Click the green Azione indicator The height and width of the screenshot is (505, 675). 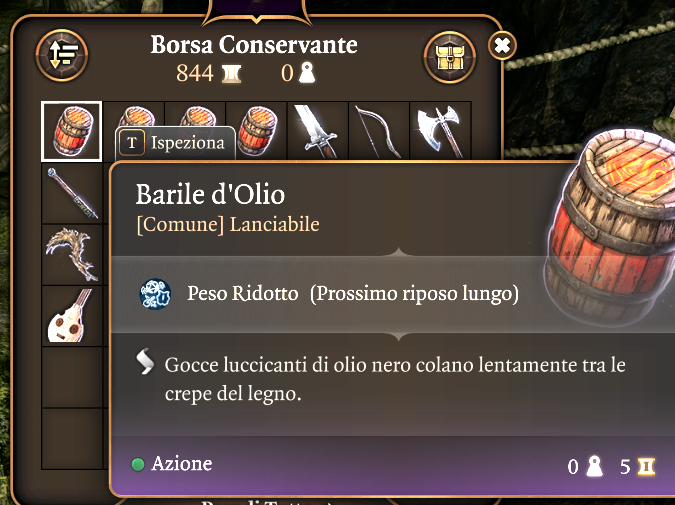point(138,465)
